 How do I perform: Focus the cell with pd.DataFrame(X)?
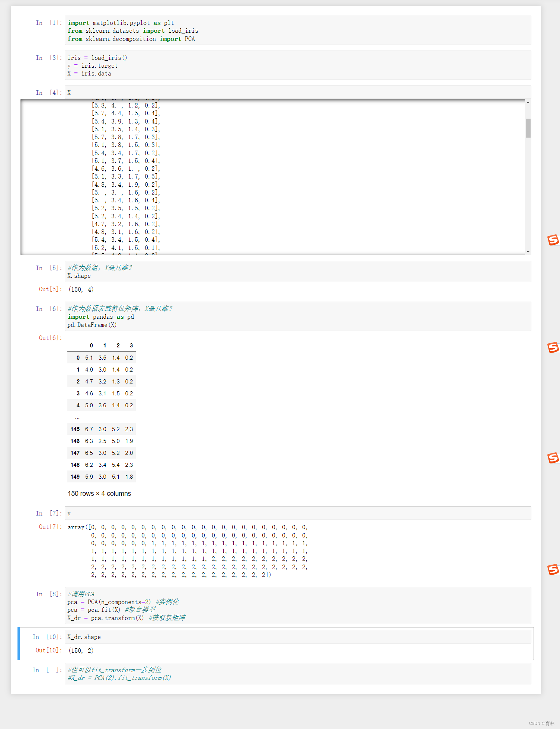tap(298, 317)
